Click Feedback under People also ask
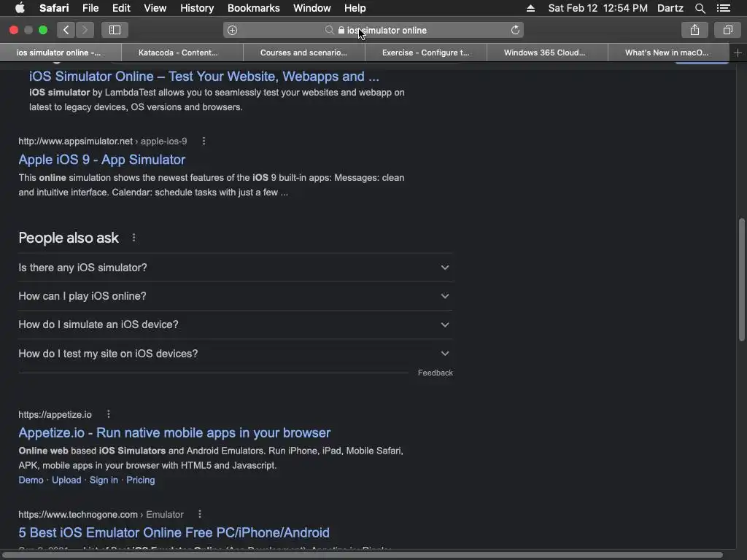This screenshot has width=747, height=560. [x=436, y=373]
